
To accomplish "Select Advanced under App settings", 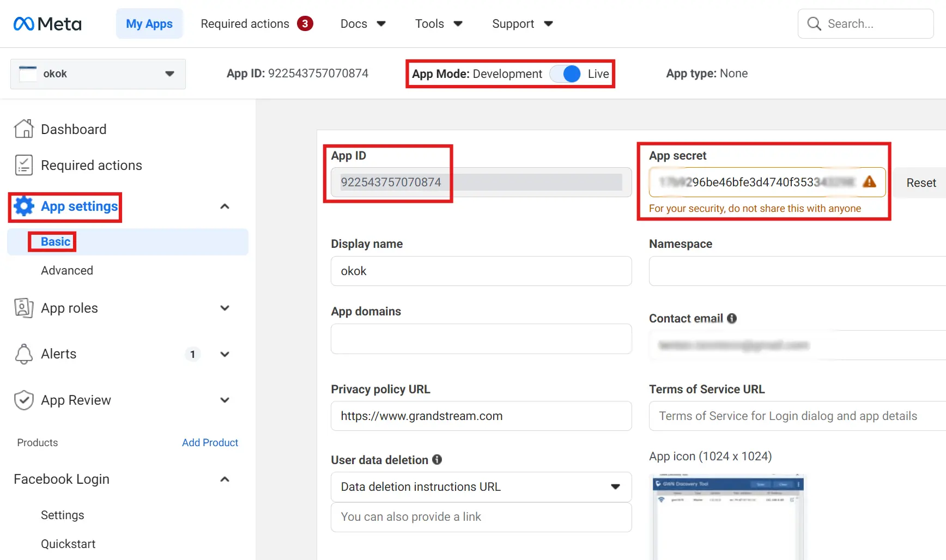I will [67, 271].
